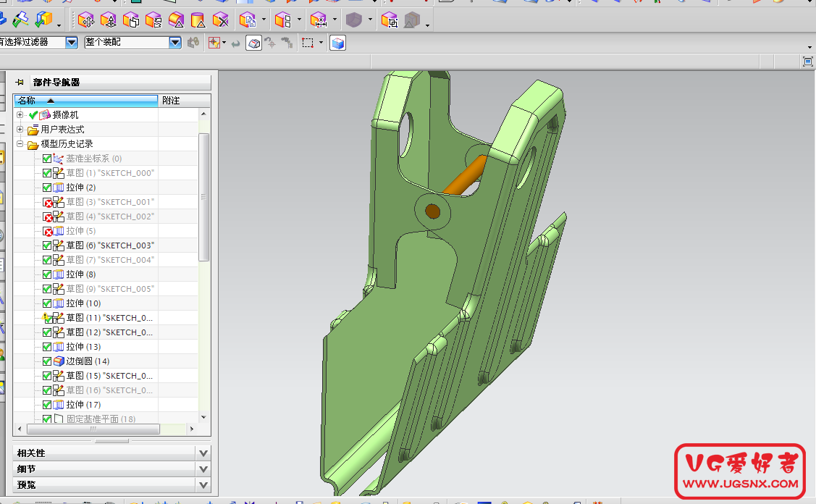Collapse the 模型历史记录 tree node
The image size is (816, 504).
(20, 143)
